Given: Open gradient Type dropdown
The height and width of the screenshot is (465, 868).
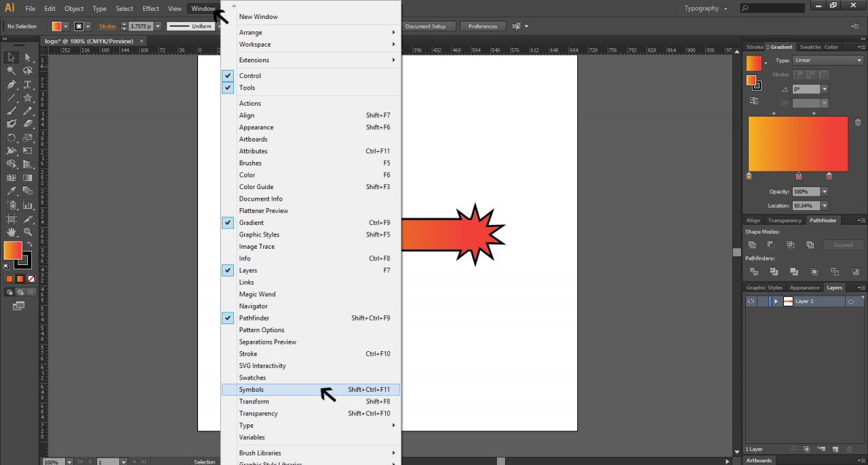Looking at the screenshot, I should tap(829, 60).
